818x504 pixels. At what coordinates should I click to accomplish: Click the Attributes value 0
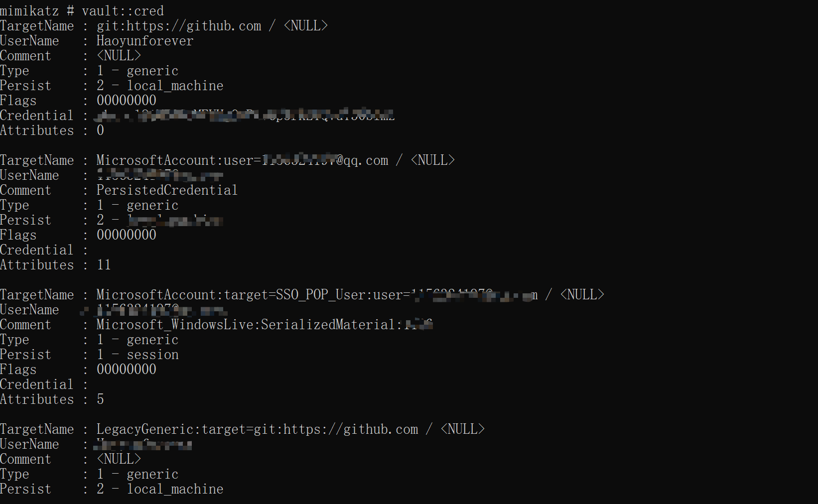pos(101,130)
